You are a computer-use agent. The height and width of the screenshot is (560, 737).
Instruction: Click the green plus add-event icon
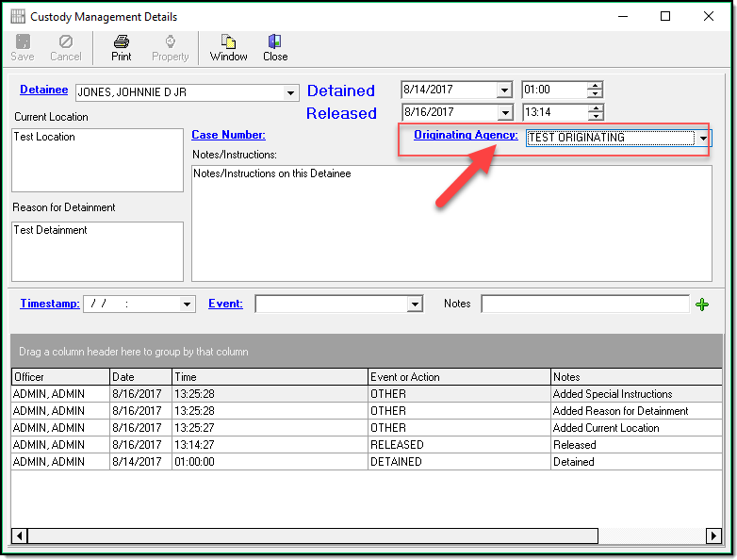pos(701,304)
